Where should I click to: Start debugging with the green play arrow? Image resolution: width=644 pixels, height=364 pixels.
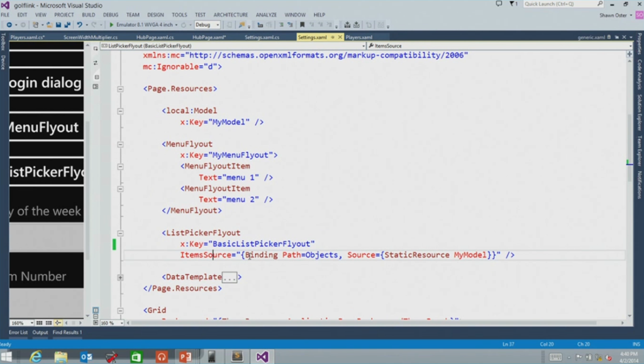pyautogui.click(x=111, y=25)
